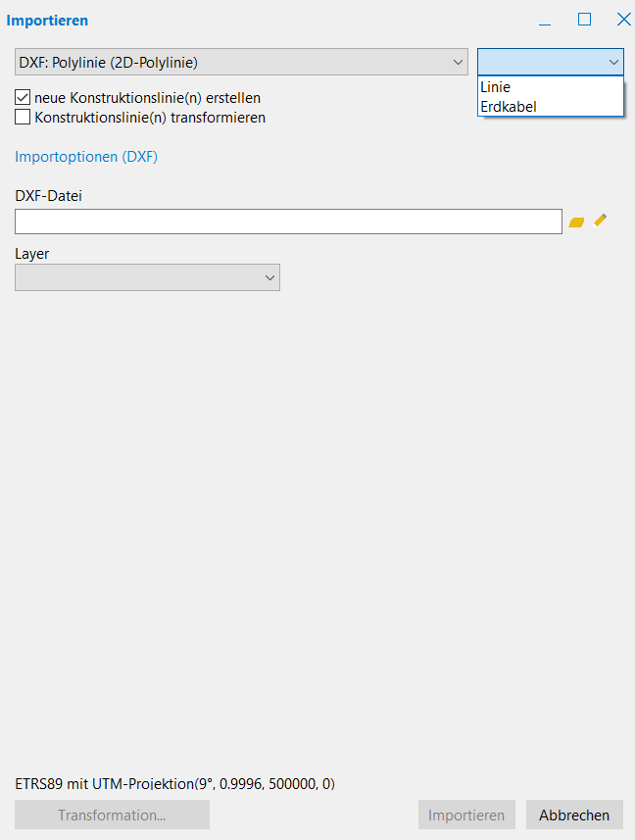The image size is (635, 840).
Task: Uncheck 'neue Konstruktionslinie(n) erstellen'
Action: point(23,98)
